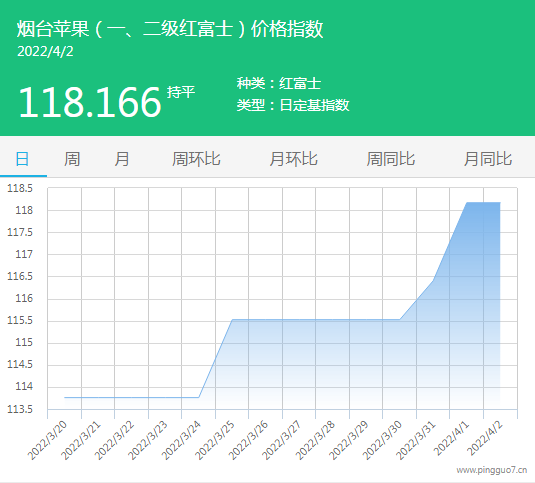Click the 2022/3/25 x-axis date label
This screenshot has width=535, height=483.
pos(215,440)
